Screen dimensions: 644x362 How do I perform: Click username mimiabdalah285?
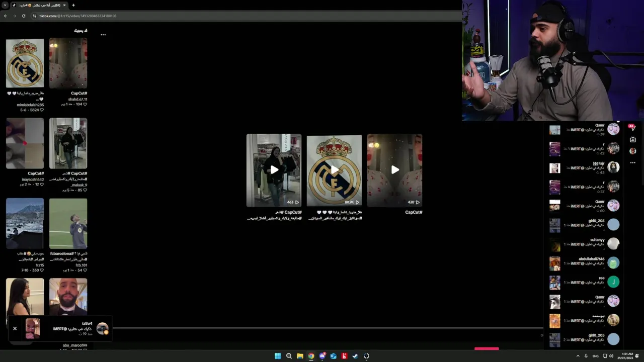30,105
